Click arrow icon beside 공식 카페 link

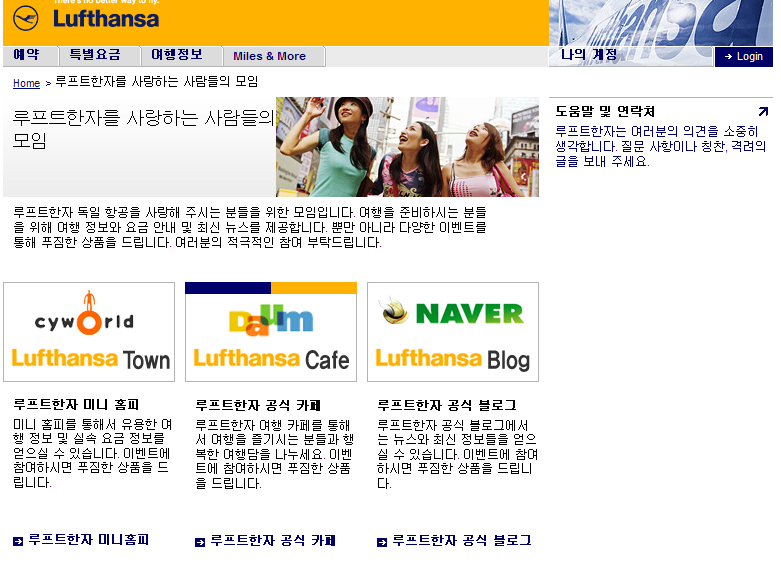point(200,543)
